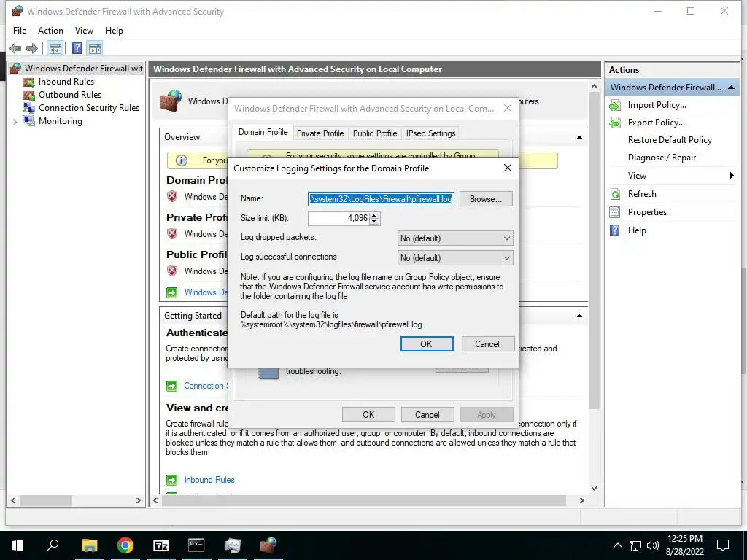
Task: Collapse the Getting Started section
Action: tap(579, 316)
